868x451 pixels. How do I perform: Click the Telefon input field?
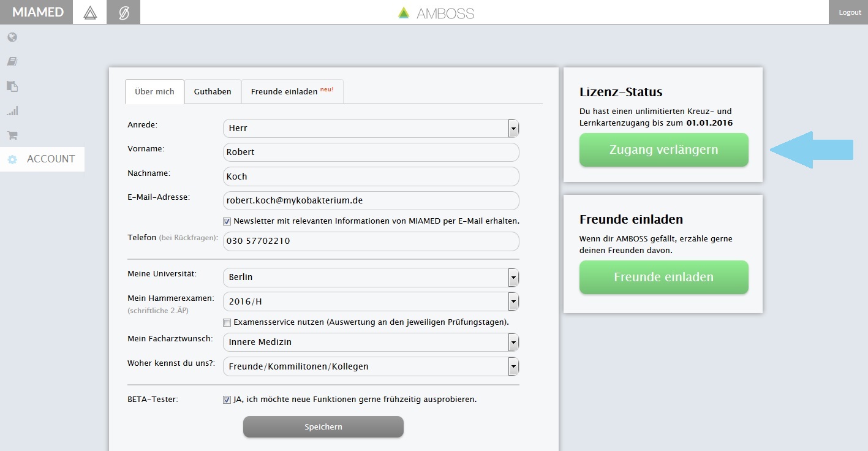371,241
